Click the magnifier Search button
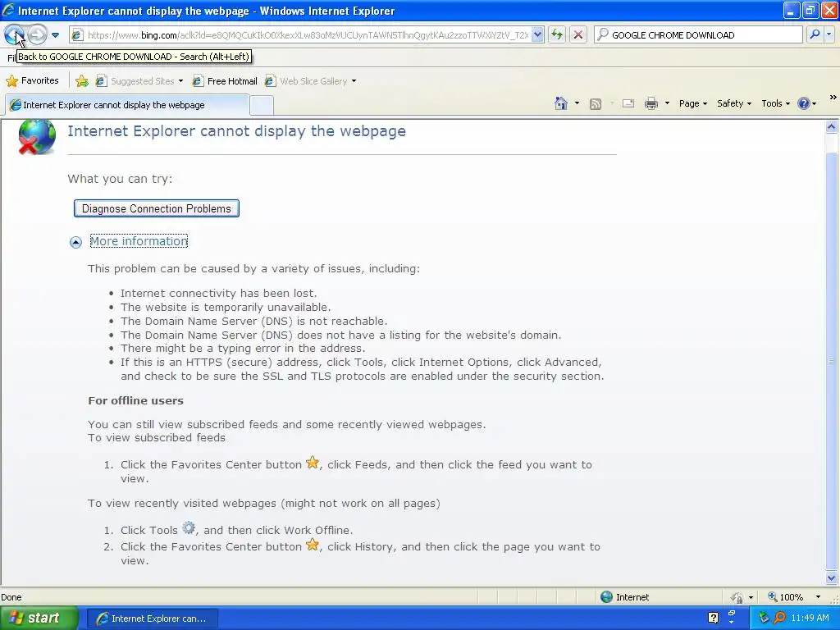Viewport: 840px width, 630px height. (815, 34)
